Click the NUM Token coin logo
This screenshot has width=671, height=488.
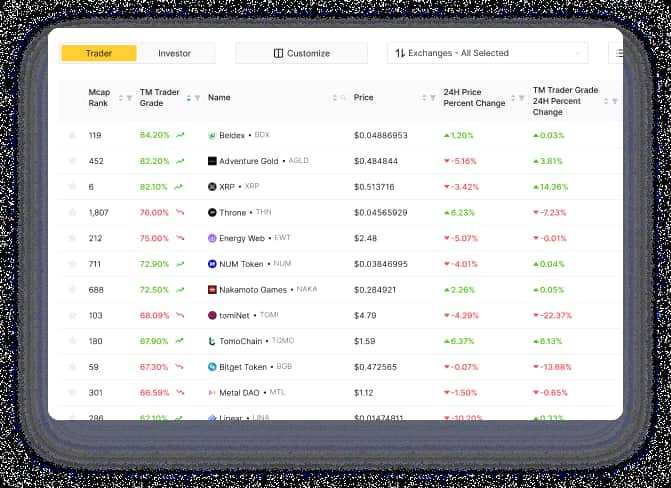(x=212, y=264)
